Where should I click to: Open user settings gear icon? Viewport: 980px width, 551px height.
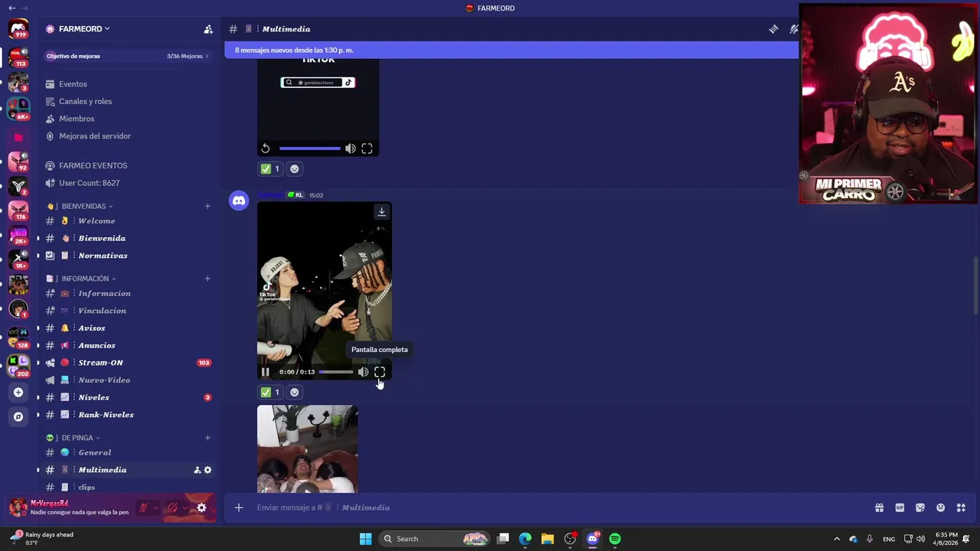coord(201,507)
